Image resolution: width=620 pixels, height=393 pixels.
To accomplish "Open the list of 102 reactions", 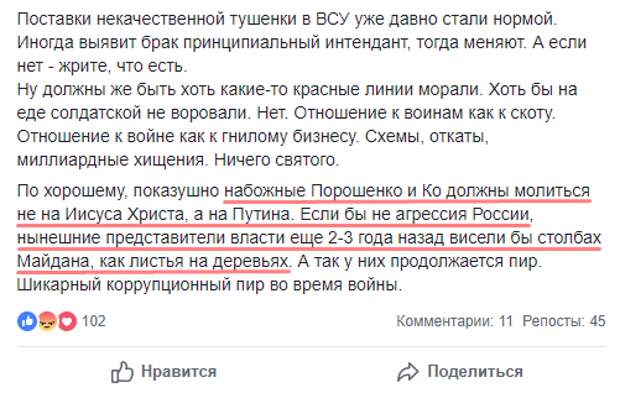I will [94, 321].
